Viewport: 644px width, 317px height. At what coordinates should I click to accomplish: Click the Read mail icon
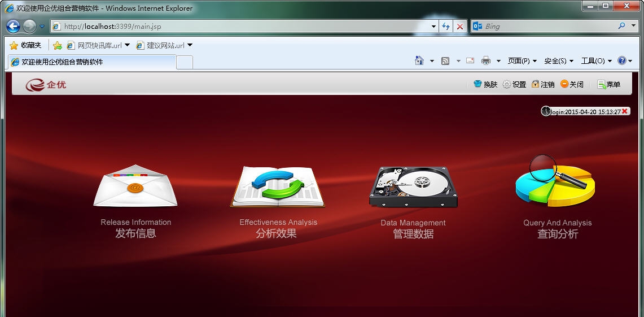click(470, 61)
